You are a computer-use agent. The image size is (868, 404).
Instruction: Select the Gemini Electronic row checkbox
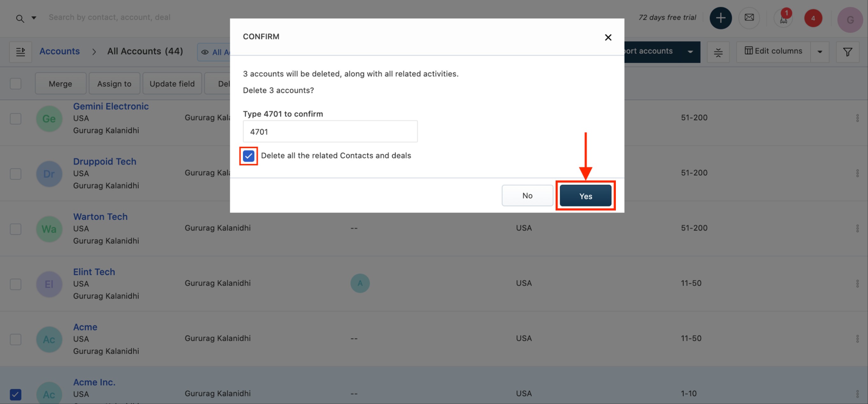tap(16, 119)
